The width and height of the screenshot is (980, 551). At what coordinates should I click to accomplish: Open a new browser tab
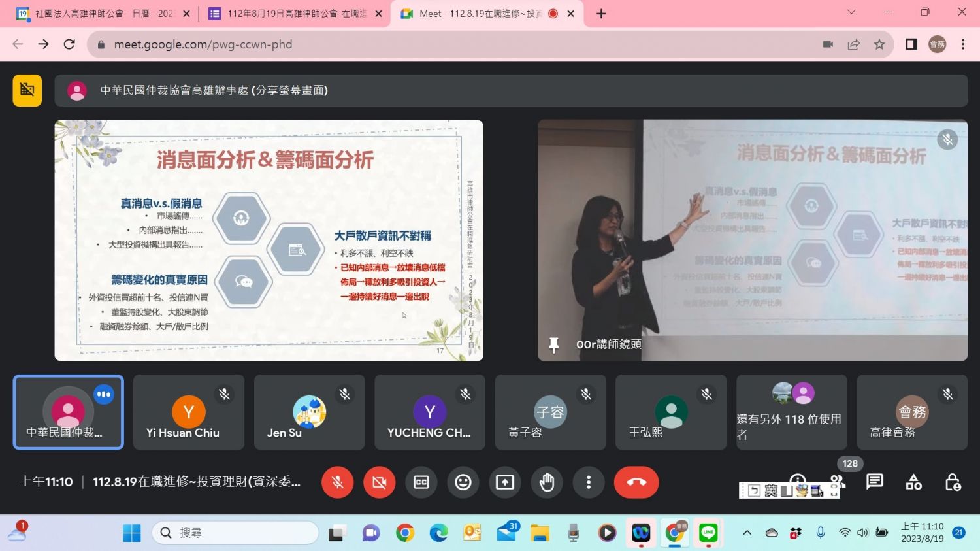click(601, 14)
